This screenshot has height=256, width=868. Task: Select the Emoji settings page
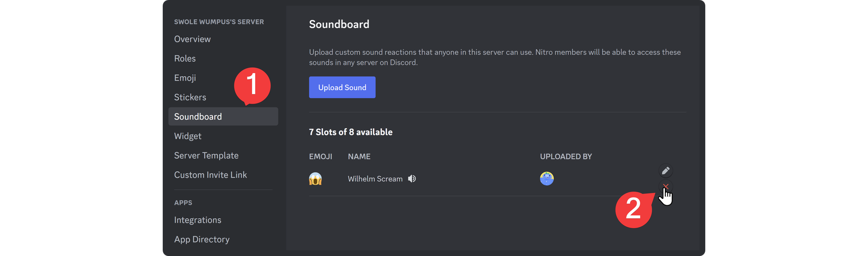point(185,78)
